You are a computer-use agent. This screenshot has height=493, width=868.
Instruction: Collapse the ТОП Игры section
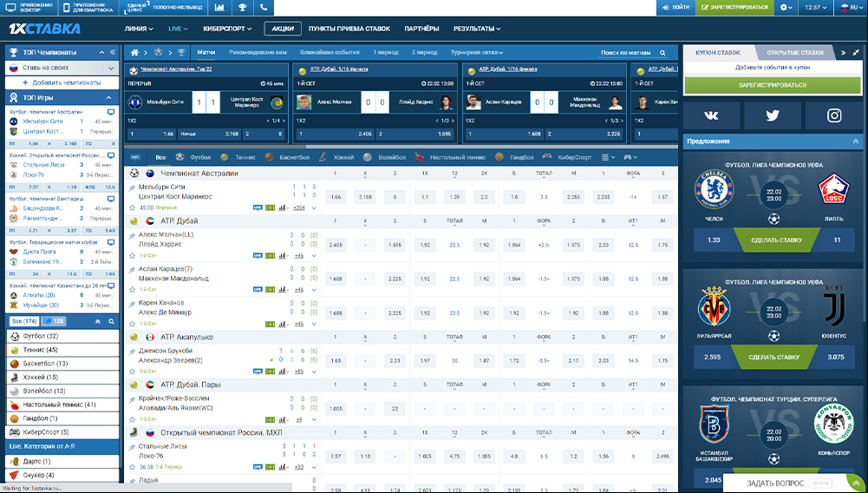pyautogui.click(x=109, y=97)
